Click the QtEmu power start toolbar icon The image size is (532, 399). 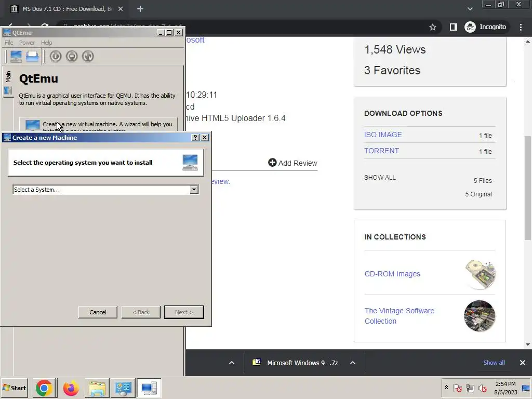pyautogui.click(x=56, y=56)
